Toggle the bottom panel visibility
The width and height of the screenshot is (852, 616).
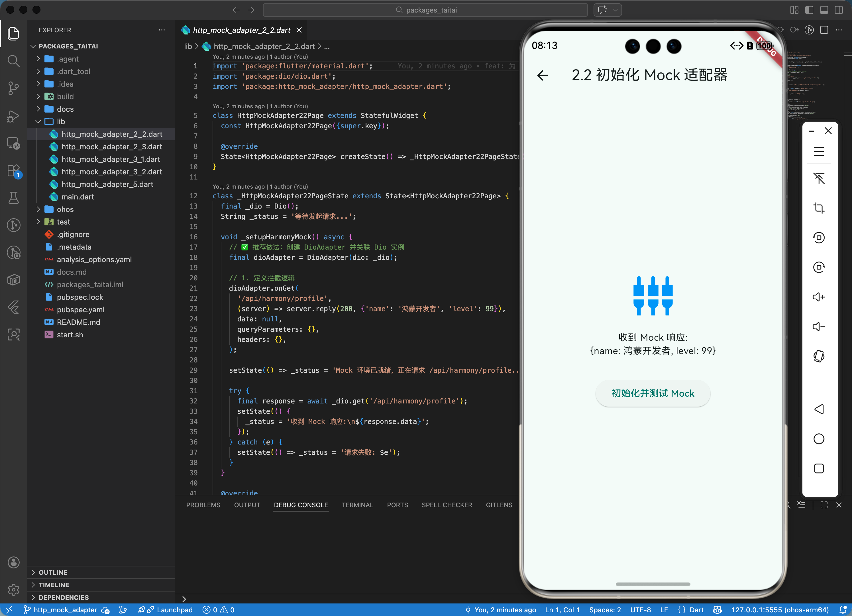[824, 10]
